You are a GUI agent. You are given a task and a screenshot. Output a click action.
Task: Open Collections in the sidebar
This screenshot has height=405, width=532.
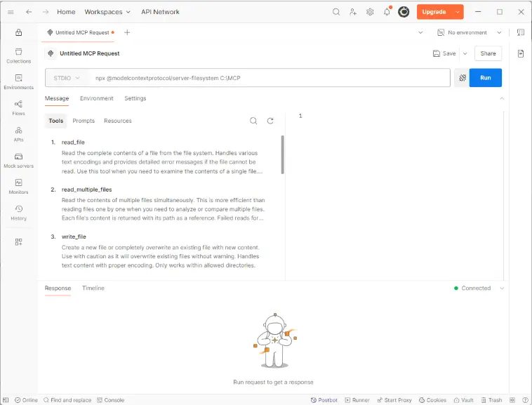(x=19, y=56)
